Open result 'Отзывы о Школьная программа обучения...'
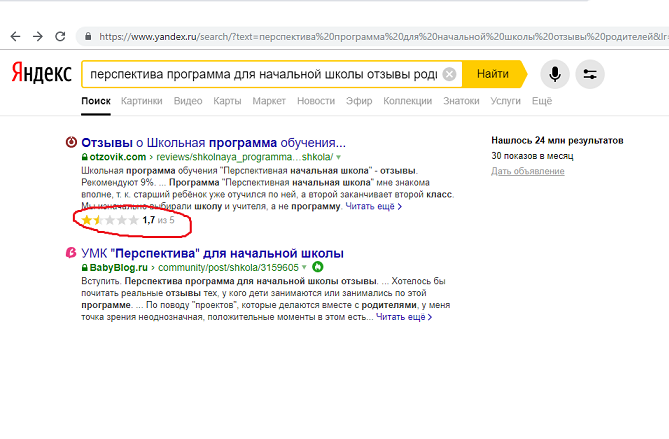This screenshot has height=439, width=669. 213,142
